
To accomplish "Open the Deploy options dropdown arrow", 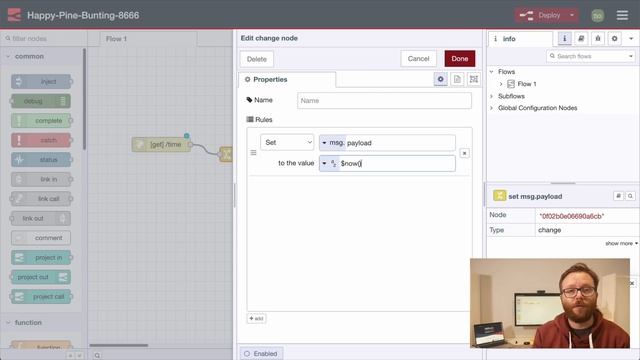I will pos(572,16).
